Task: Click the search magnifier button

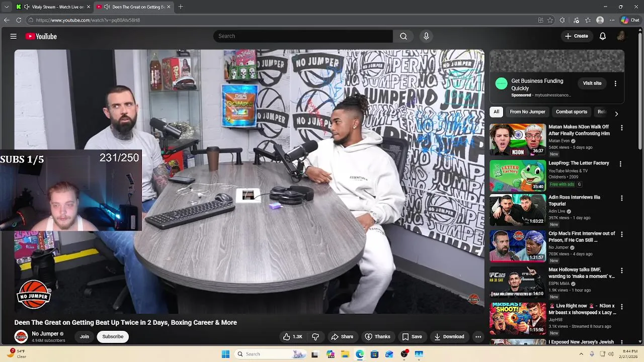Action: [404, 36]
